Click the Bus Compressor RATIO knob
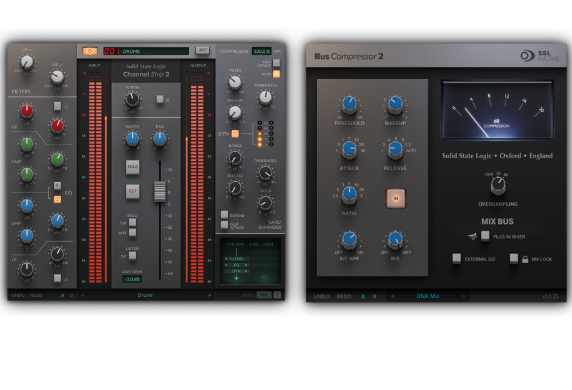The height and width of the screenshot is (390, 572). tap(349, 194)
